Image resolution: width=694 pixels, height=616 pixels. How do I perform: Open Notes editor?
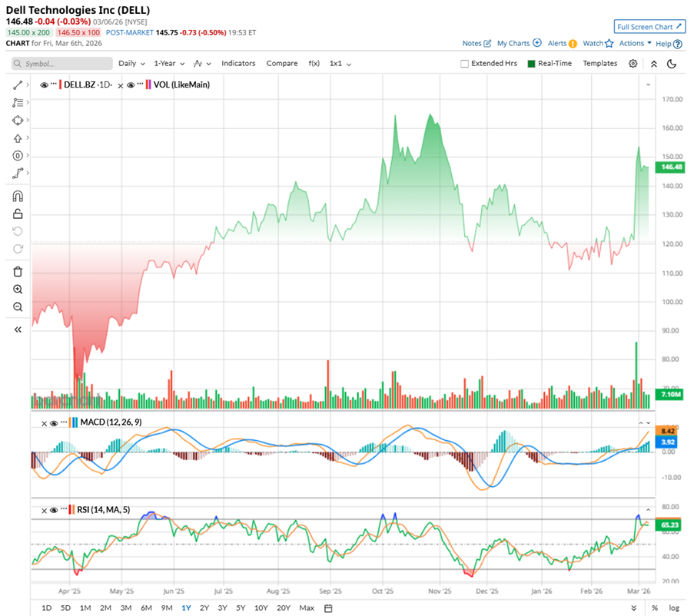[477, 43]
